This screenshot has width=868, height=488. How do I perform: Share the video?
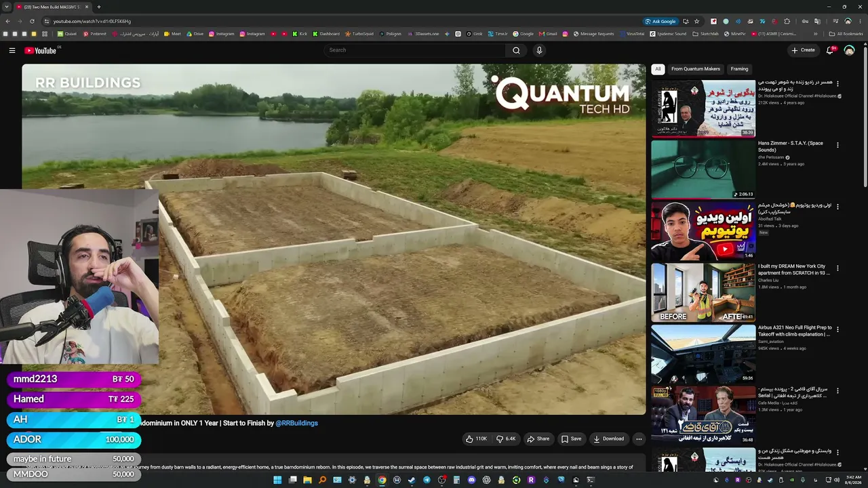pos(538,439)
